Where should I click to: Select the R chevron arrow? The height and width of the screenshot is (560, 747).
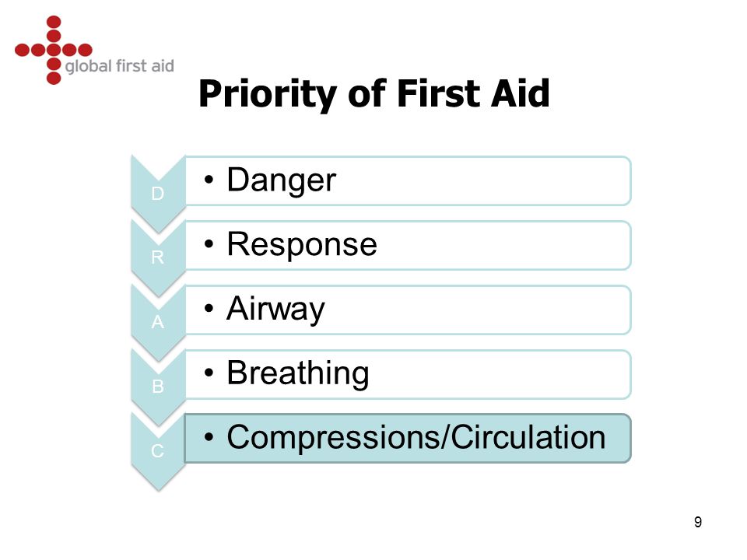[x=158, y=257]
